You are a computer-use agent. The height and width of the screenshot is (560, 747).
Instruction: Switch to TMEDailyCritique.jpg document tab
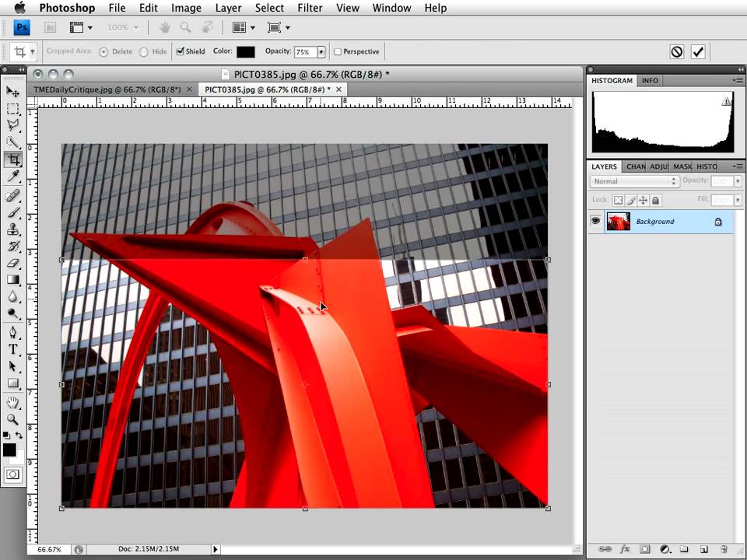pos(107,89)
